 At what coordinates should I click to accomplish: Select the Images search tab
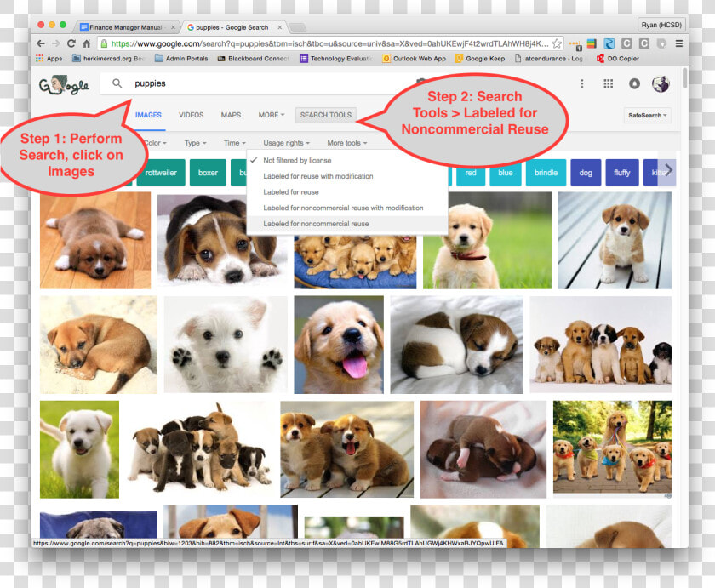pos(148,115)
